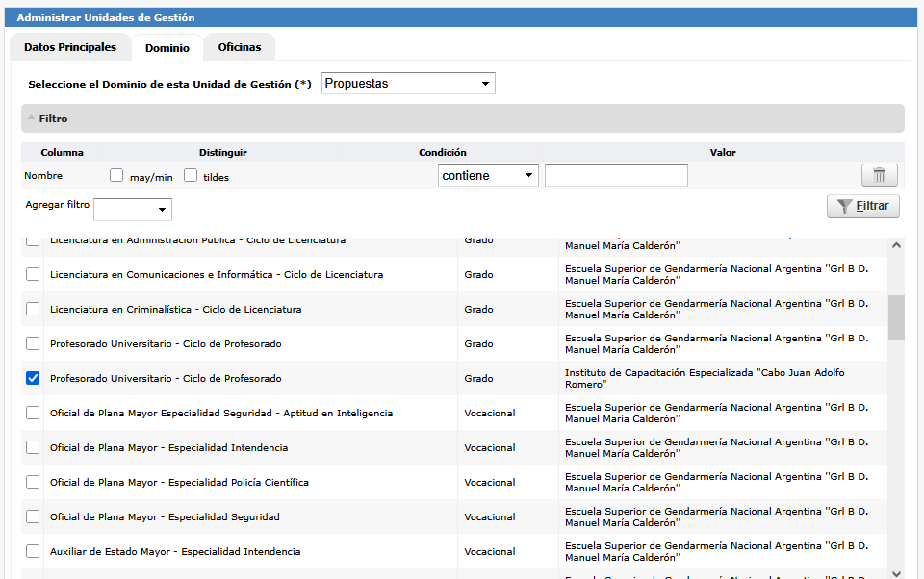Enable the may/min checkbox
924x579 pixels.
(116, 175)
